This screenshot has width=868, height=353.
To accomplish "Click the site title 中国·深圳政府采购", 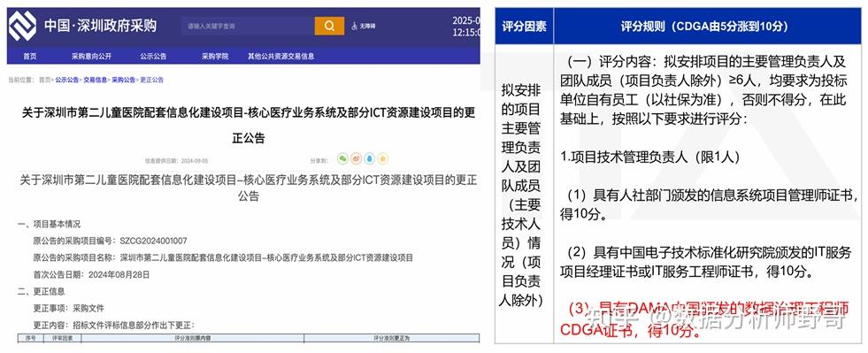I will (x=100, y=26).
